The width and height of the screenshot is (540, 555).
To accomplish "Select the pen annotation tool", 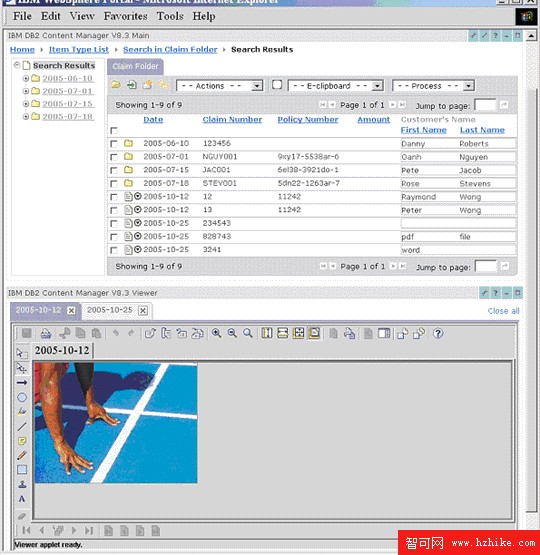I will click(22, 455).
